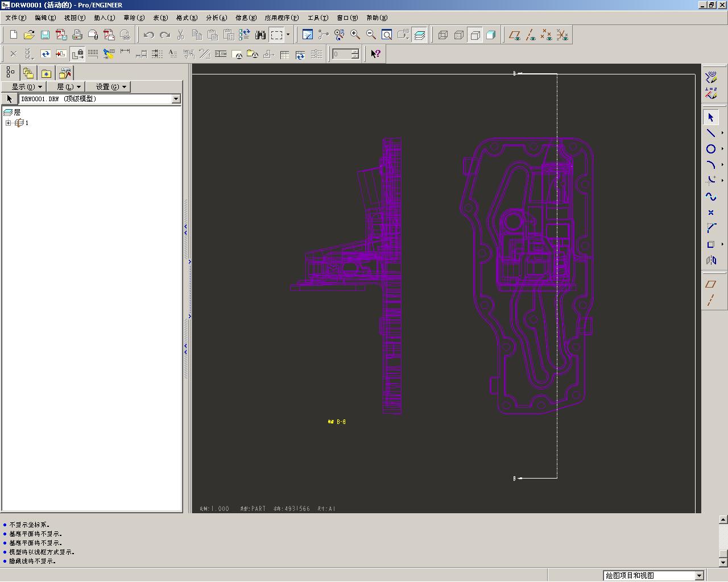Select the circle sketch tool
Screen dimensions: 728x582
click(710, 149)
